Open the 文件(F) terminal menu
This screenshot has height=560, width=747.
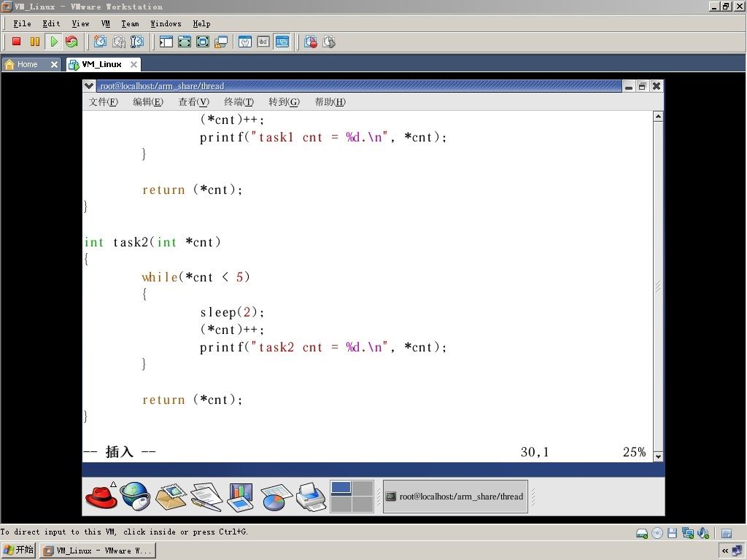[104, 101]
